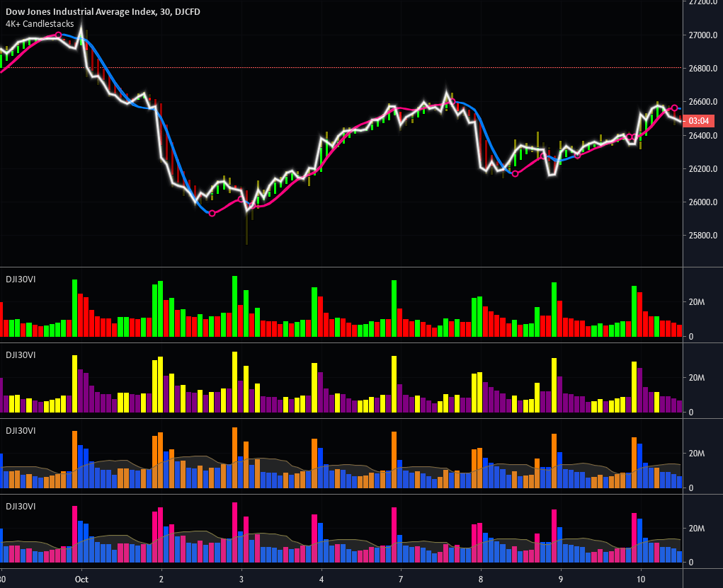Click a magenta bar in the bottom pane
Viewport: 723px width, 588px height.
[x=234, y=531]
